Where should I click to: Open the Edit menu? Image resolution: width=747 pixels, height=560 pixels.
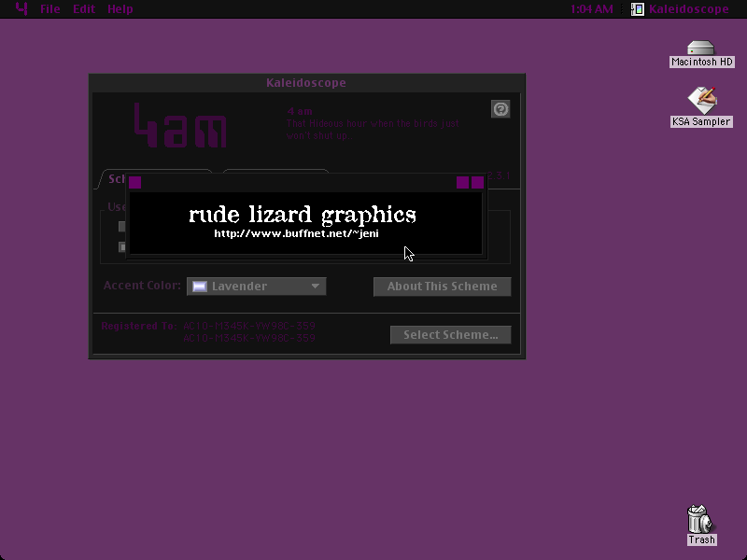[x=84, y=9]
